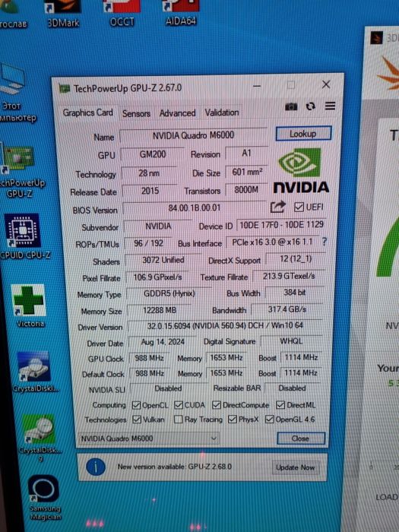Click the Lookup button
This screenshot has width=399, height=532.
tap(303, 134)
